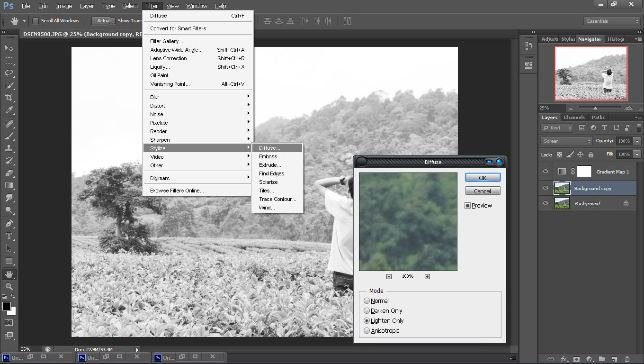
Task: Cancel the Diffuse dialog
Action: pos(483,191)
